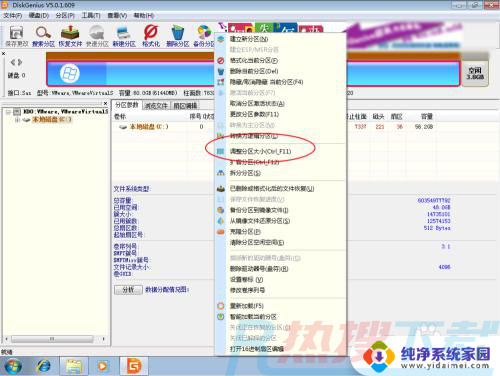
Task: Go to previous disk with left arrow
Action: pos(13,62)
